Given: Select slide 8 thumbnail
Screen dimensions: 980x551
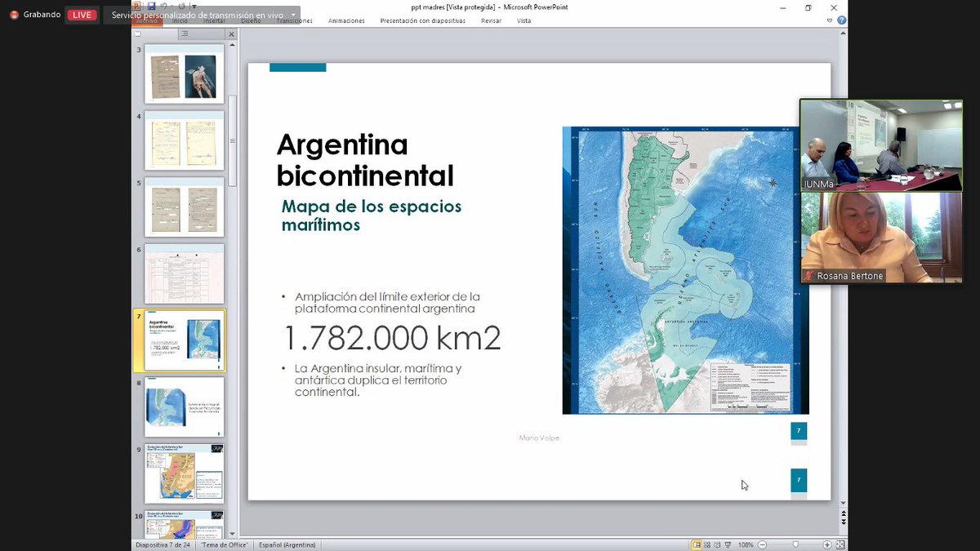Looking at the screenshot, I should [185, 409].
